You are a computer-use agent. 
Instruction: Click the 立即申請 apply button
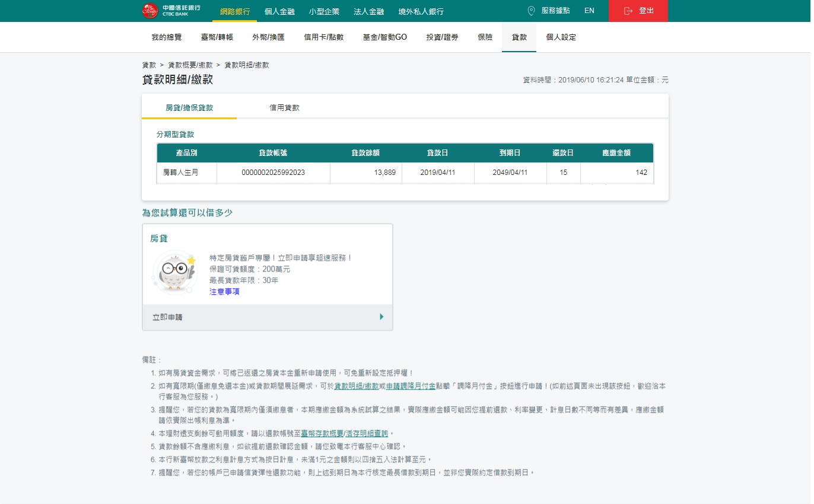(x=268, y=317)
